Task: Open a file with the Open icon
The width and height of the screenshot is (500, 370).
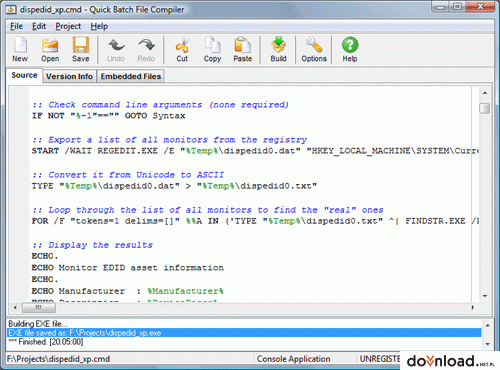Action: coord(50,45)
